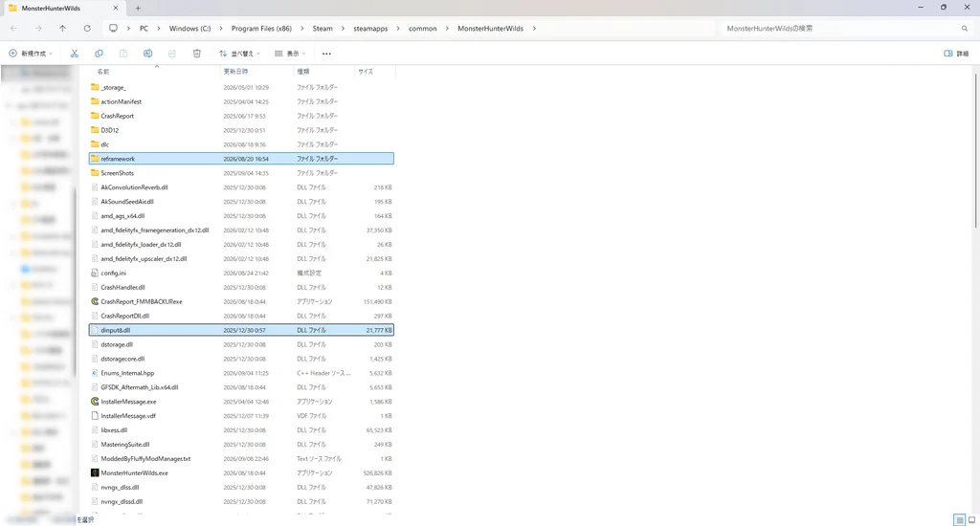Viewport: 980px width, 526px height.
Task: Expand chevron after PC in breadcrumb
Action: tap(159, 28)
